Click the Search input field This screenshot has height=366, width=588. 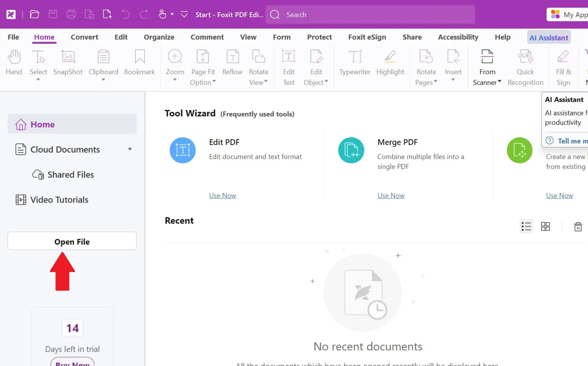370,14
